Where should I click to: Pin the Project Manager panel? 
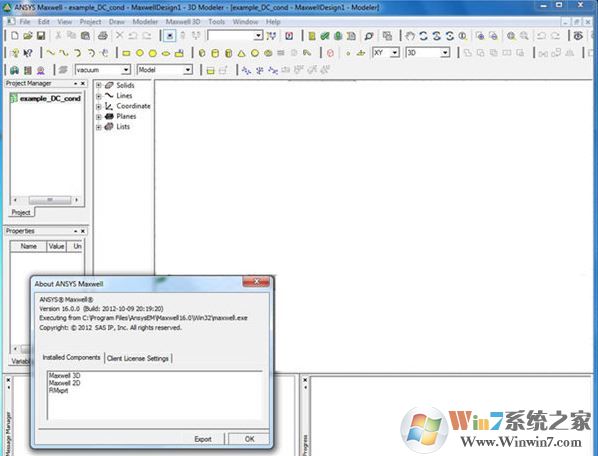(x=76, y=83)
